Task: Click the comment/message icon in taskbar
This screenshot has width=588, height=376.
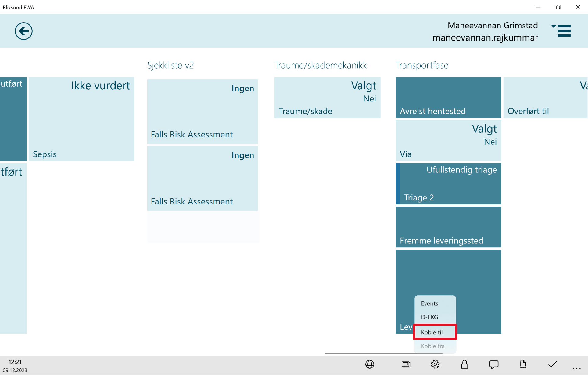Action: click(x=494, y=365)
